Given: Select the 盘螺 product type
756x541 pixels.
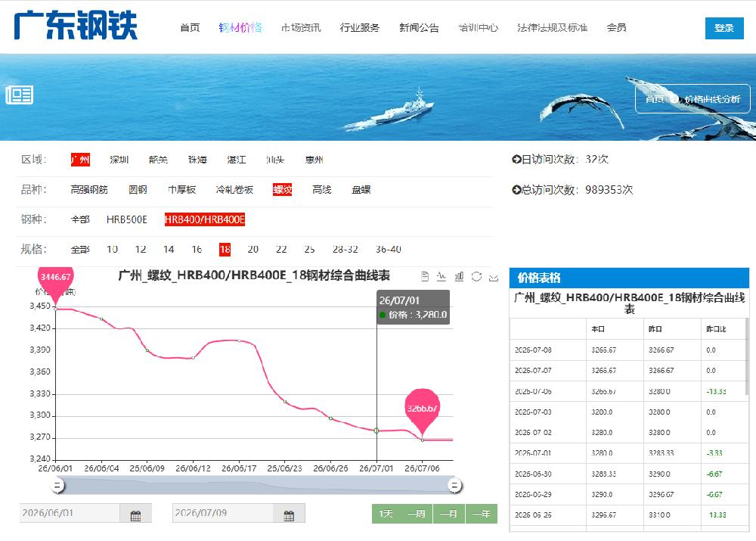Looking at the screenshot, I should point(361,190).
